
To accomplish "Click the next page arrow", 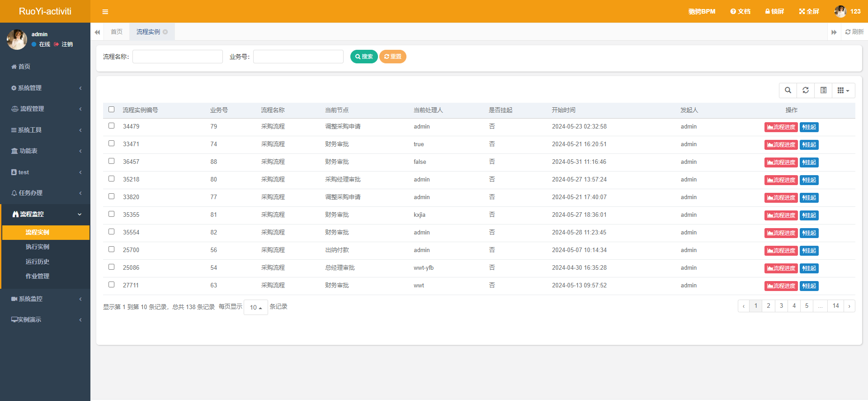I will (849, 306).
